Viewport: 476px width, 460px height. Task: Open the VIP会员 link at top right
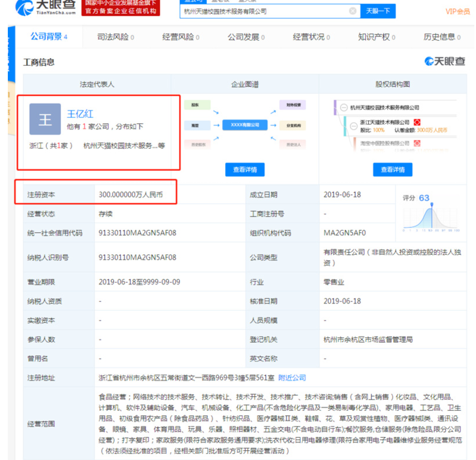[457, 11]
